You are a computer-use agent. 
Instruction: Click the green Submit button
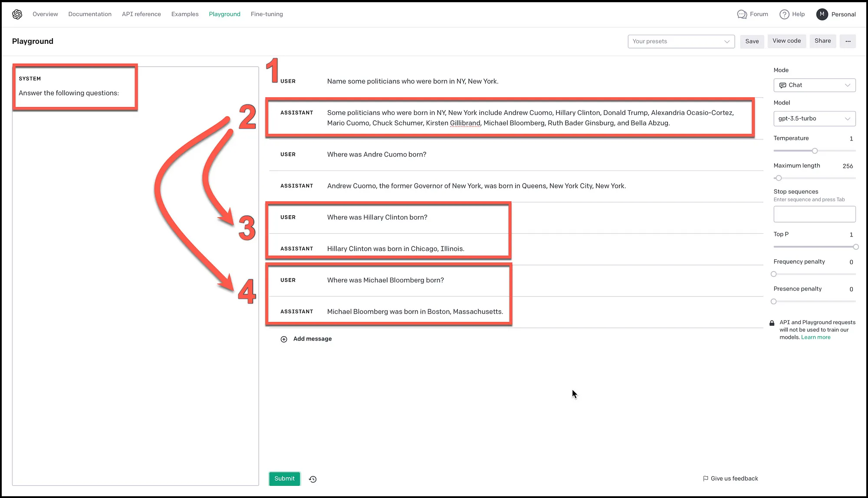pyautogui.click(x=284, y=478)
